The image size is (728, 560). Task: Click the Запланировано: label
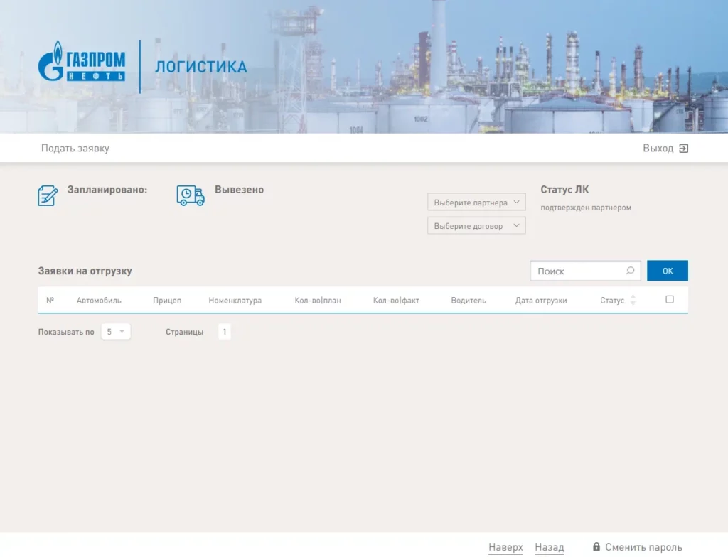pos(107,189)
